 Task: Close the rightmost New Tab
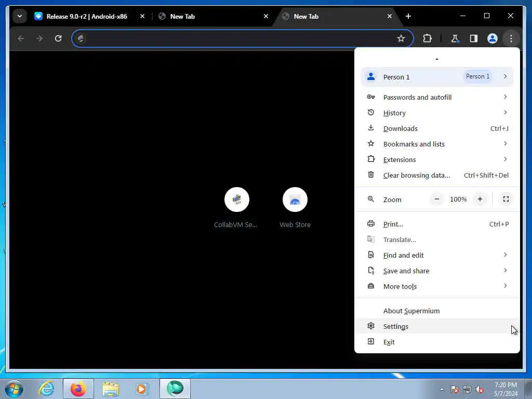tap(390, 16)
